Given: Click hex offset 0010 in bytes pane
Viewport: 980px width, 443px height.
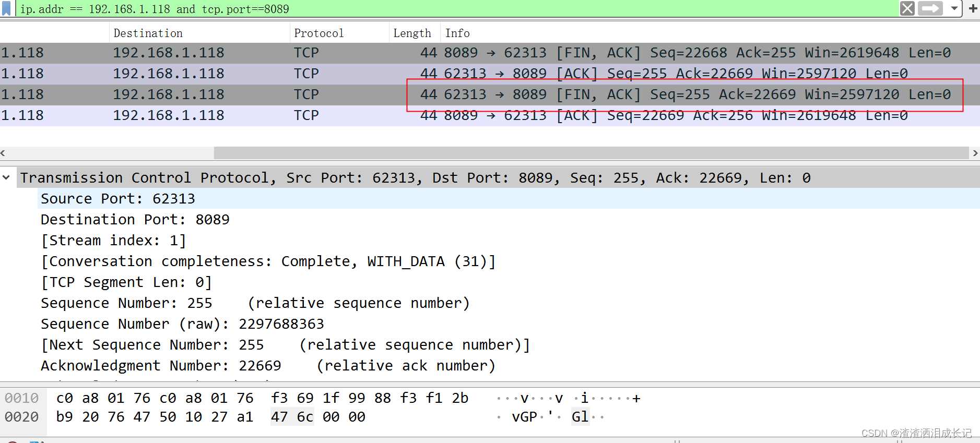Looking at the screenshot, I should pyautogui.click(x=22, y=398).
